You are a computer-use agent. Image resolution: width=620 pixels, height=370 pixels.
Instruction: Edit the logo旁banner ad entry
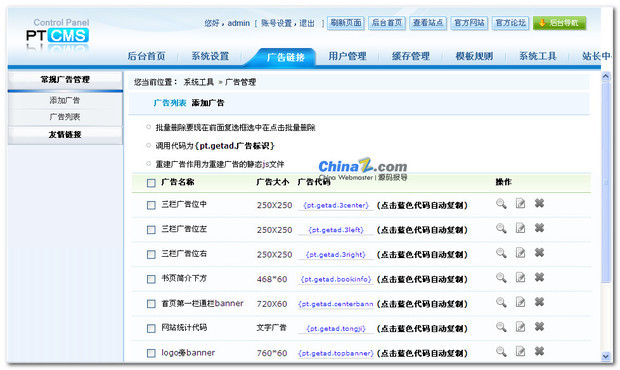pyautogui.click(x=520, y=351)
